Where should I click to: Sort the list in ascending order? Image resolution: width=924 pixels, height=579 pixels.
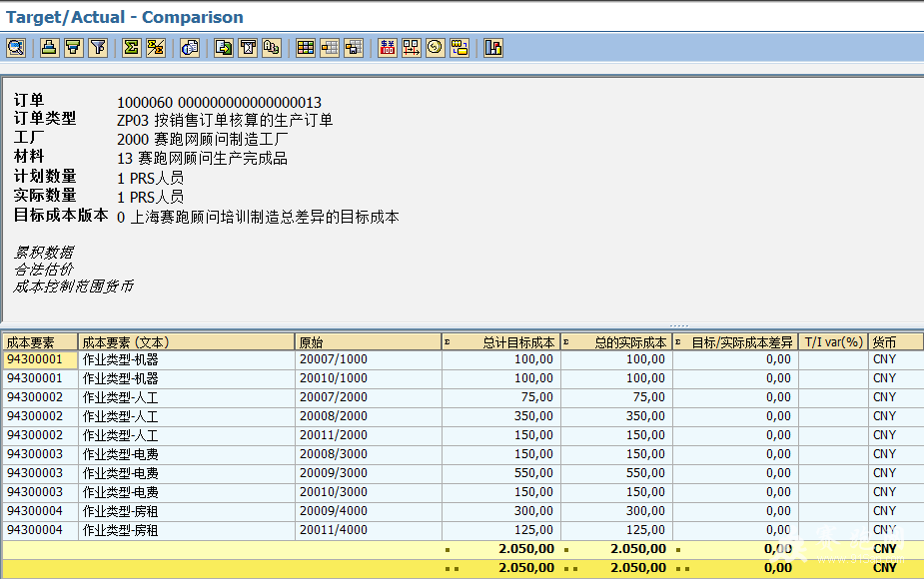(49, 48)
